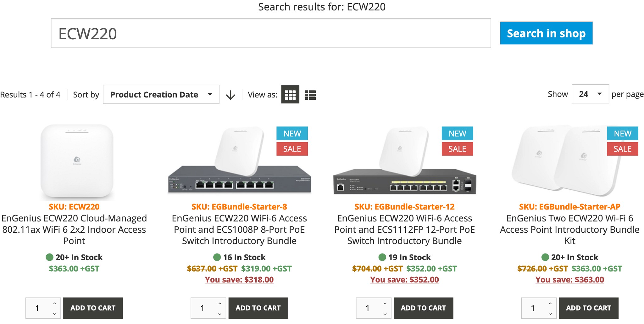The image size is (644, 324).
Task: Open the 24 per page dropdown
Action: (590, 94)
